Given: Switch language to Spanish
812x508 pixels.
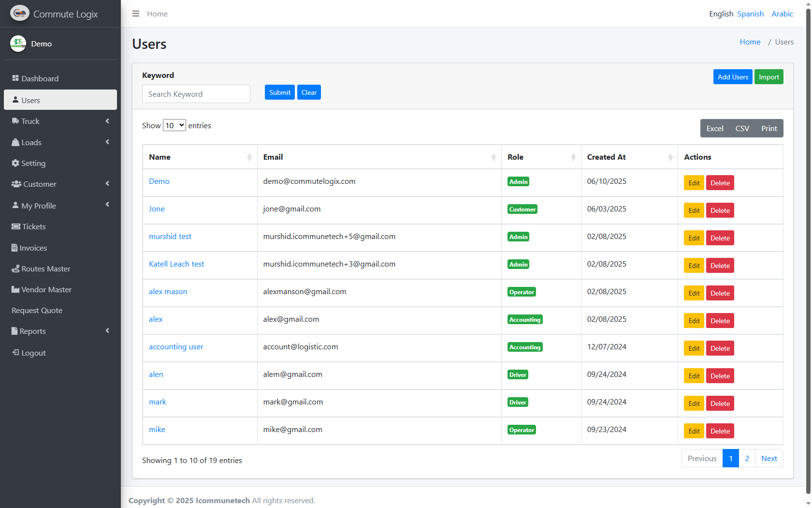Looking at the screenshot, I should [750, 14].
